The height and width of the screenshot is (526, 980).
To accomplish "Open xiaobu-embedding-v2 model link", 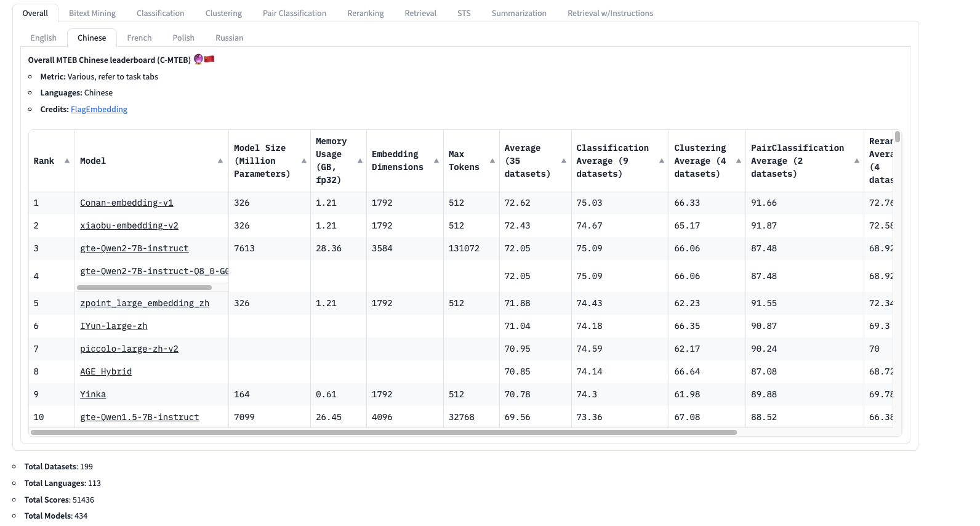I will click(129, 225).
